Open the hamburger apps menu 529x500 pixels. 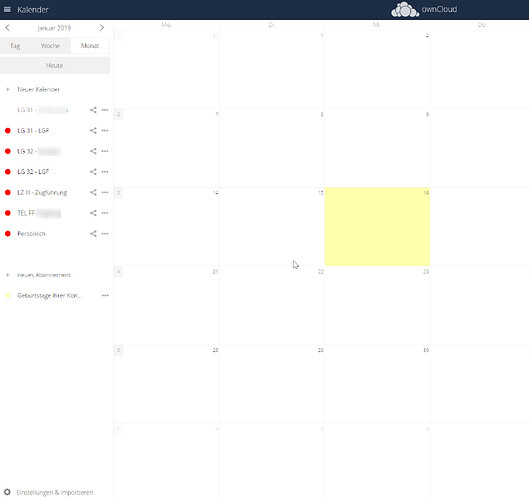point(7,9)
